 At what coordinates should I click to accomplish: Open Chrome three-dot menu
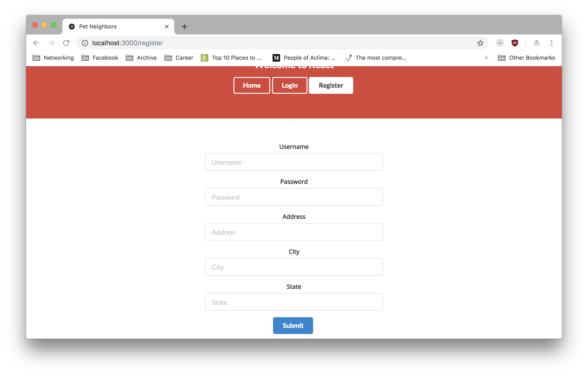(x=551, y=43)
